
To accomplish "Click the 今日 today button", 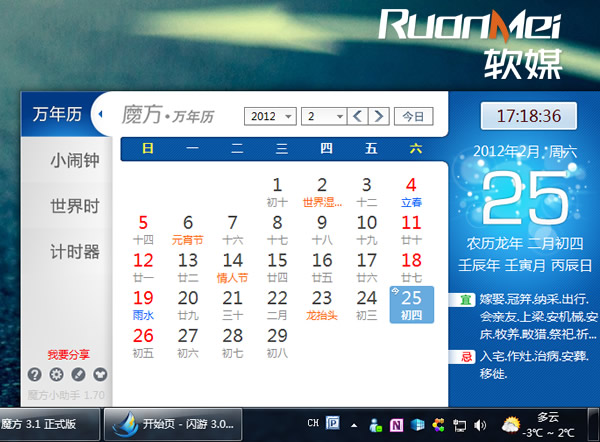I will [x=413, y=116].
